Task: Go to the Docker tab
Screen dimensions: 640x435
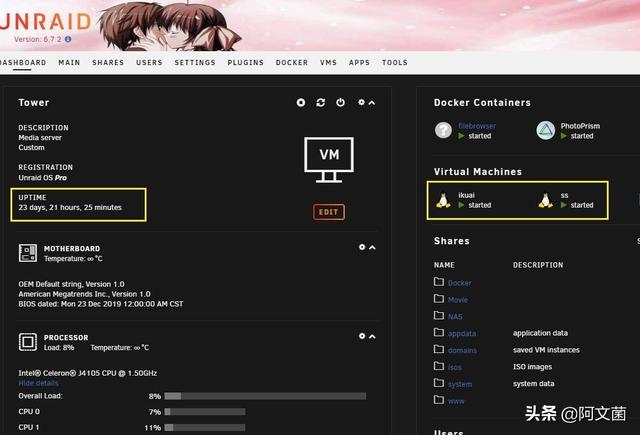Action: (292, 62)
